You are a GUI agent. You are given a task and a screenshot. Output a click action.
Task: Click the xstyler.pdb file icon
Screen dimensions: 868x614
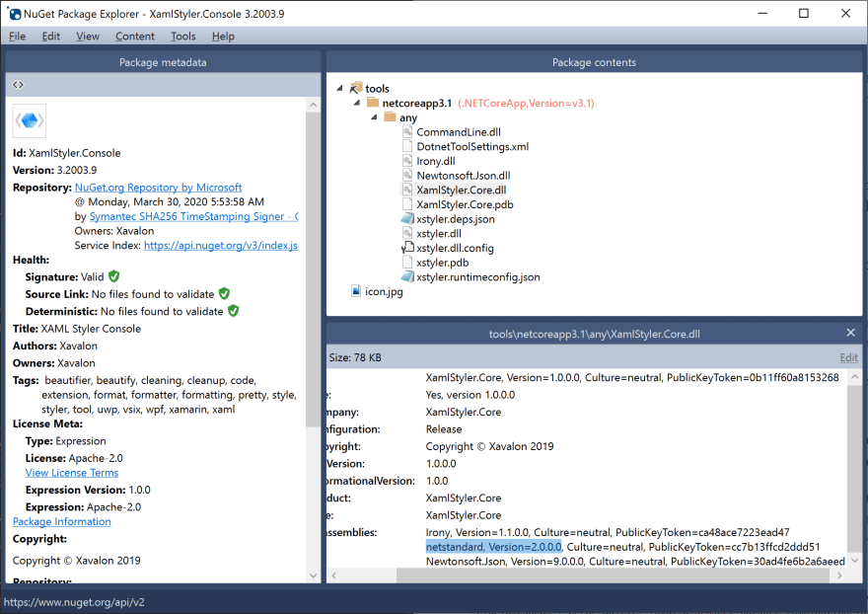coord(407,262)
